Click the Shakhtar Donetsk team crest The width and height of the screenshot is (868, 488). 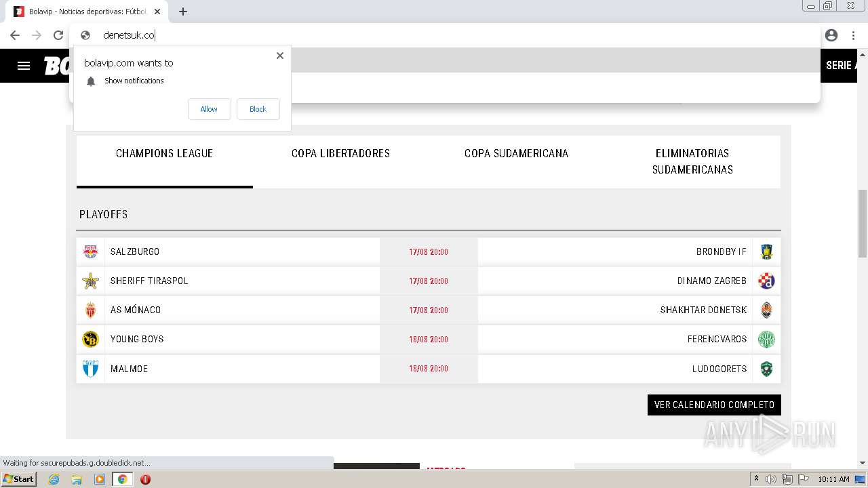coord(766,310)
